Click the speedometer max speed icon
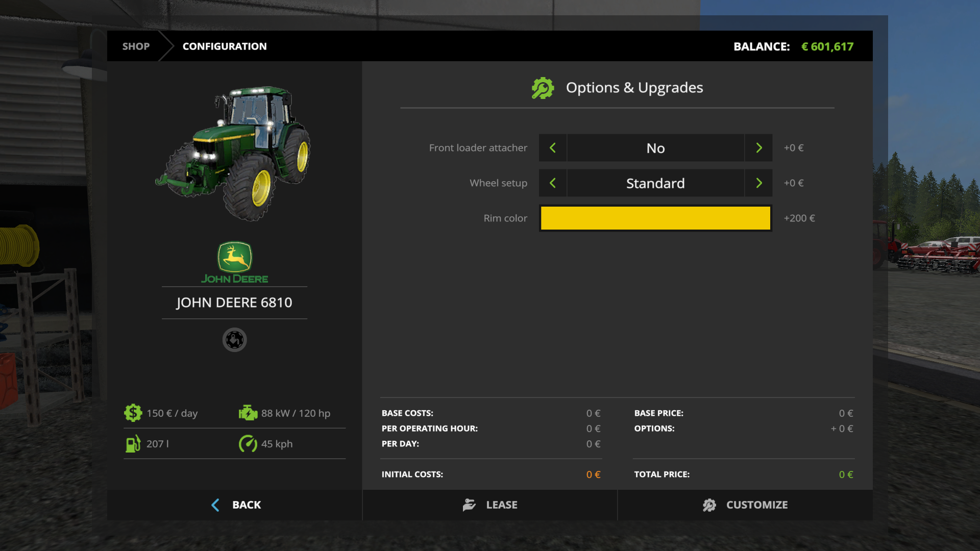The height and width of the screenshot is (551, 980). point(248,444)
